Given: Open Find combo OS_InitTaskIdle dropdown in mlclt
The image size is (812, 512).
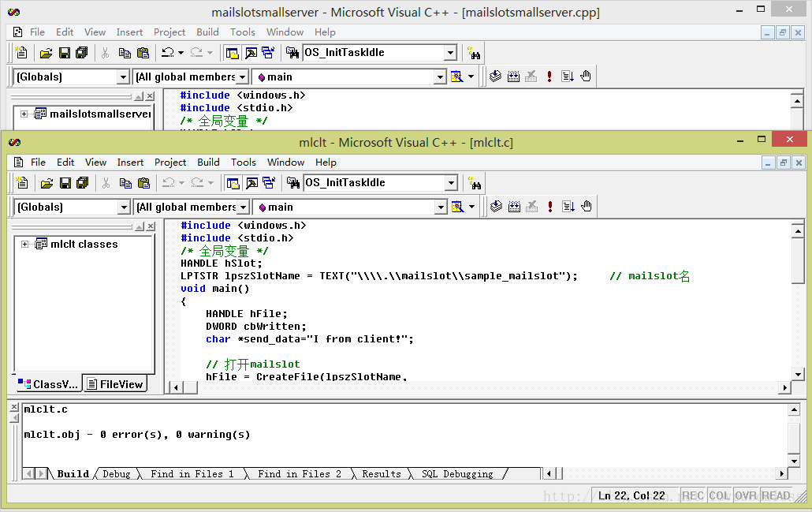Looking at the screenshot, I should 452,182.
